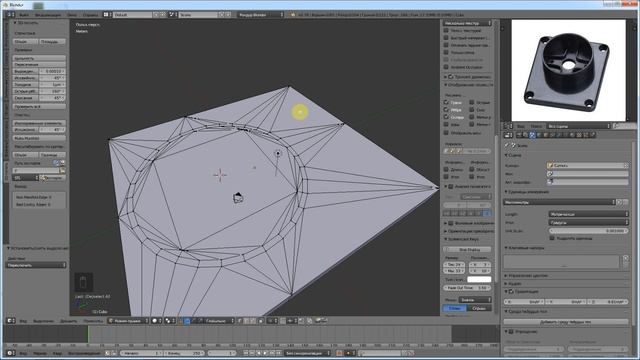Click the Make Manifold button
Viewport: 640px width, 360px height.
[40, 138]
